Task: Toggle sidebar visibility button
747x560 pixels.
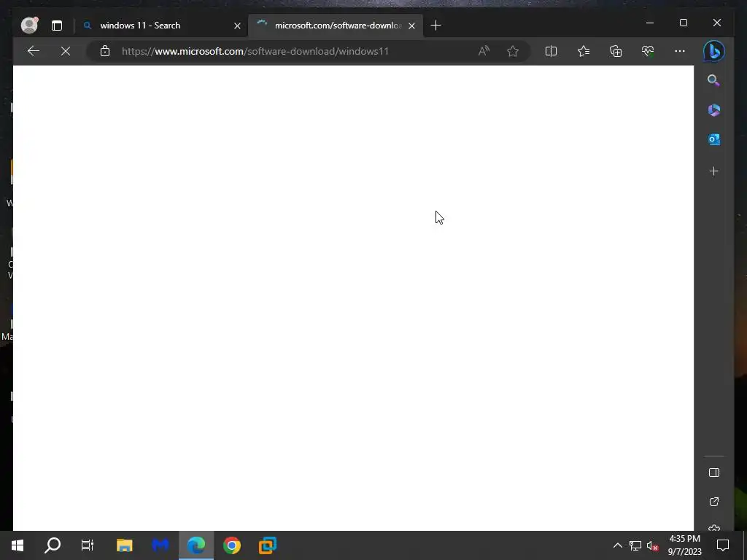Action: tap(713, 472)
